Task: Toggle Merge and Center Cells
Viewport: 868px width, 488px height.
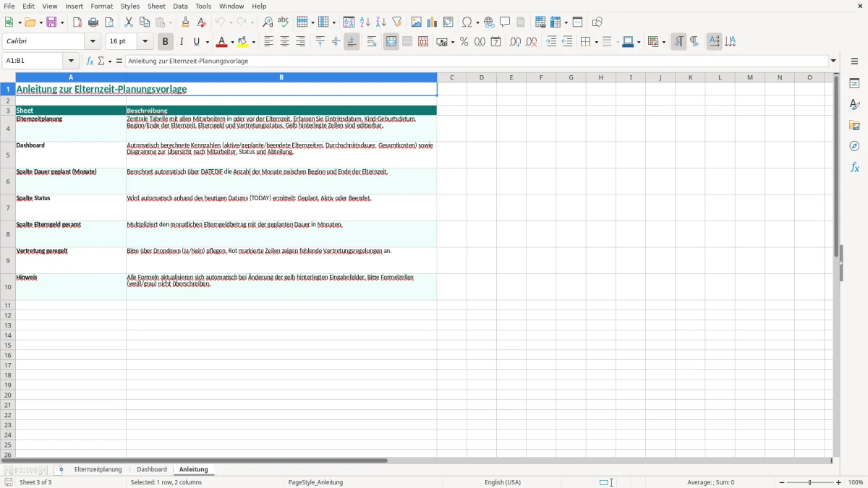Action: pos(391,42)
